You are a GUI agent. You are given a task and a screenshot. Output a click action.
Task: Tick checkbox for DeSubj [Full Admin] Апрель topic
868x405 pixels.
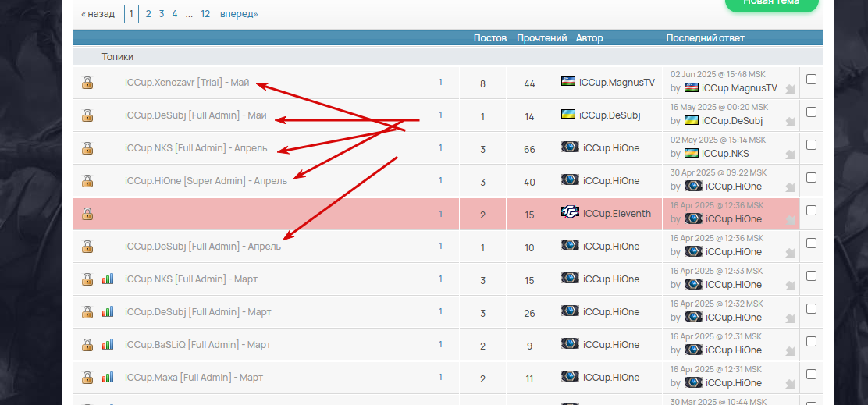[811, 243]
